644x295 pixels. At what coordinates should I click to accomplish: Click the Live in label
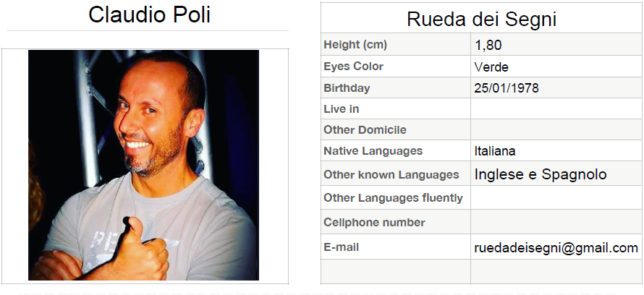coord(342,109)
